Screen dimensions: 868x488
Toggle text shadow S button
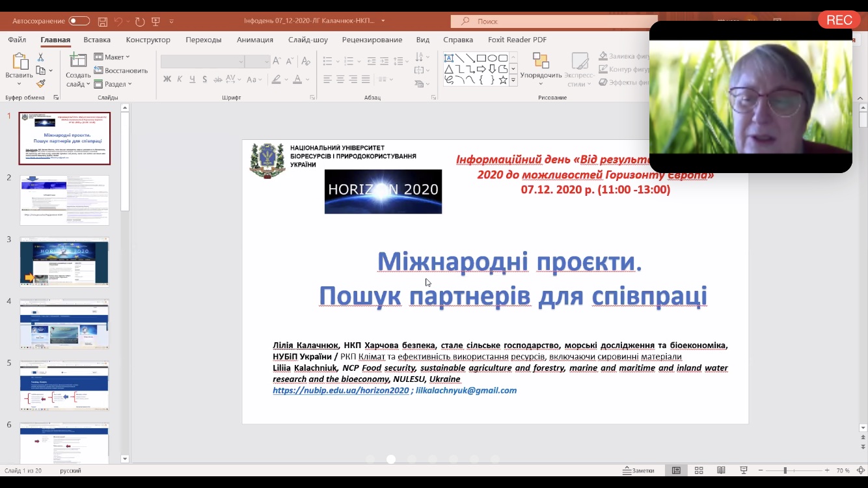point(204,79)
